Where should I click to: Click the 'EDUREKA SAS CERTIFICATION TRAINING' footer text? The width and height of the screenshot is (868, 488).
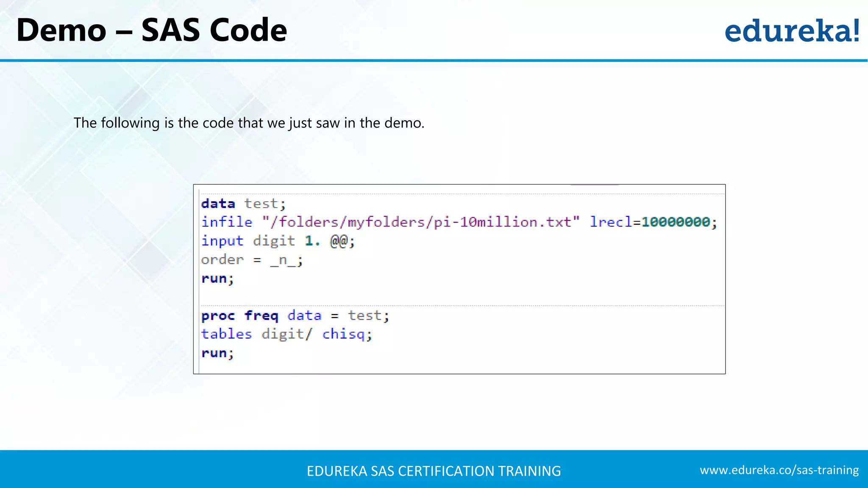pyautogui.click(x=434, y=471)
